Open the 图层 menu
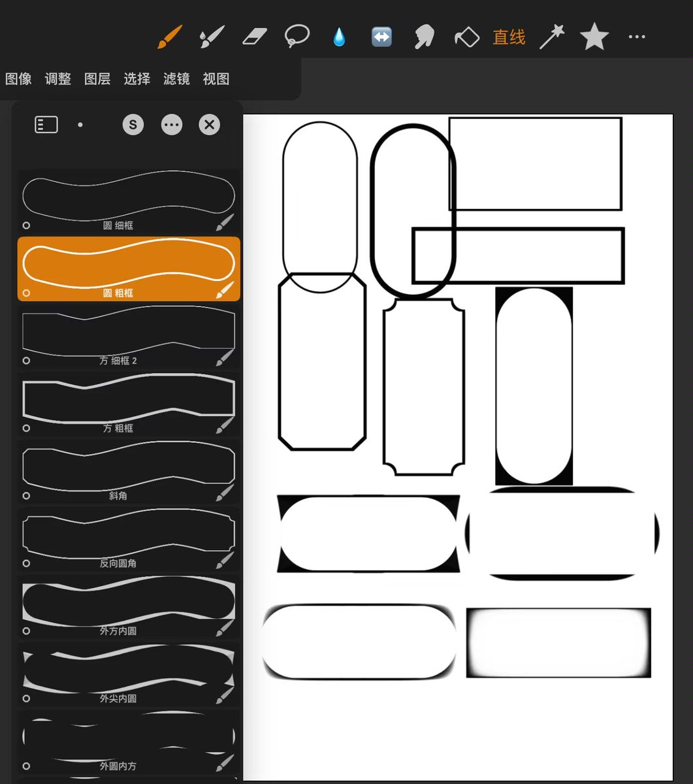Viewport: 693px width, 784px height. [97, 79]
